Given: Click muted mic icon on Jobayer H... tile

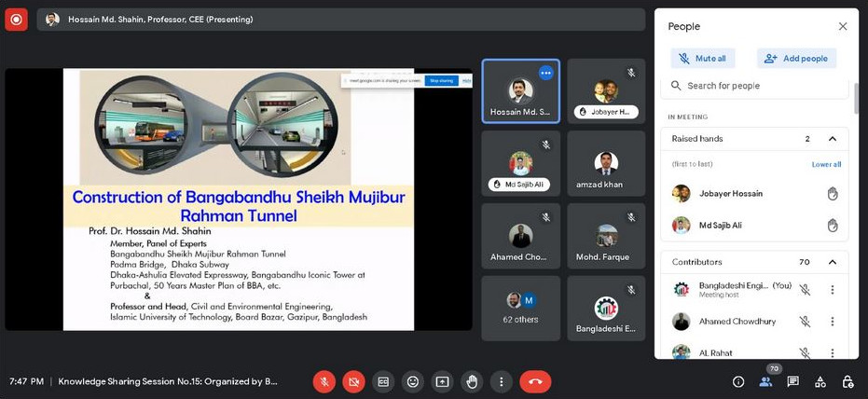Looking at the screenshot, I should pyautogui.click(x=631, y=73).
